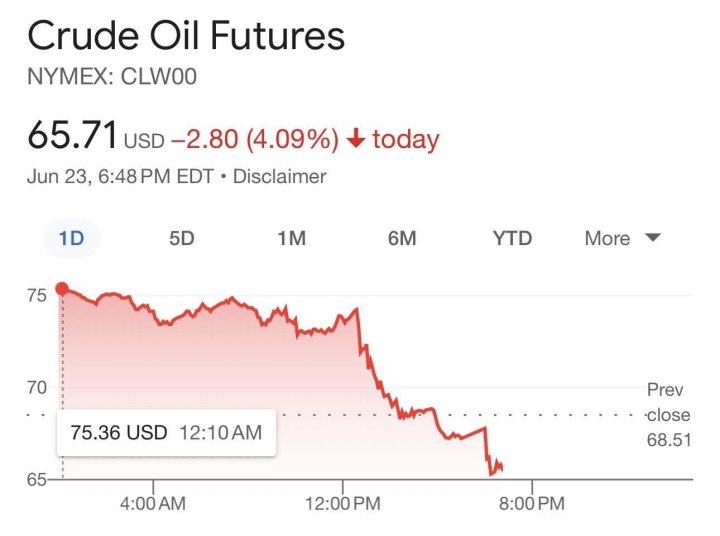Click the 12:00 PM axis label

pyautogui.click(x=341, y=504)
